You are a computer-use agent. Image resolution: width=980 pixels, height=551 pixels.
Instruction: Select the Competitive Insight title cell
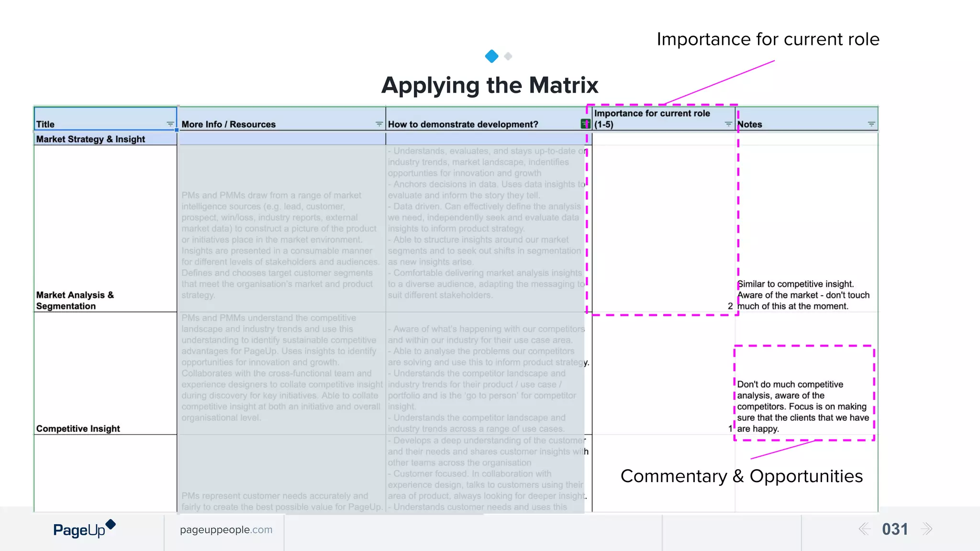[105, 374]
